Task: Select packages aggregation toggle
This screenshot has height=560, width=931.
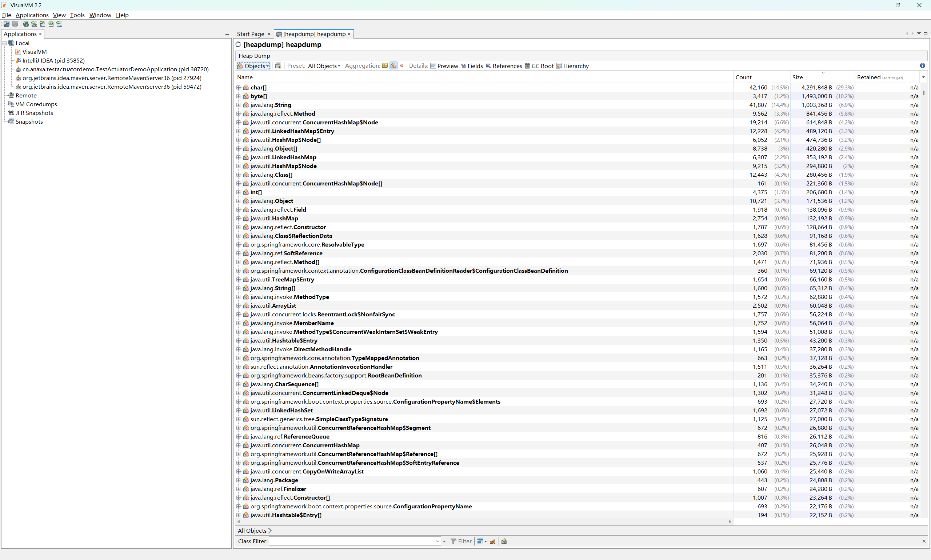Action: tap(384, 66)
